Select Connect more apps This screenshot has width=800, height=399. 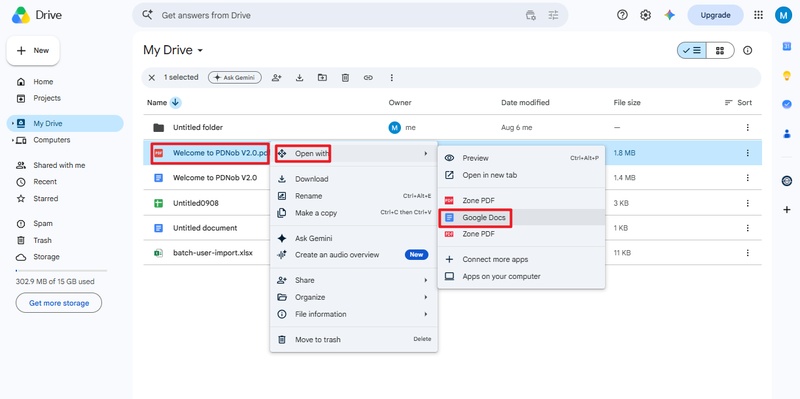(521, 259)
